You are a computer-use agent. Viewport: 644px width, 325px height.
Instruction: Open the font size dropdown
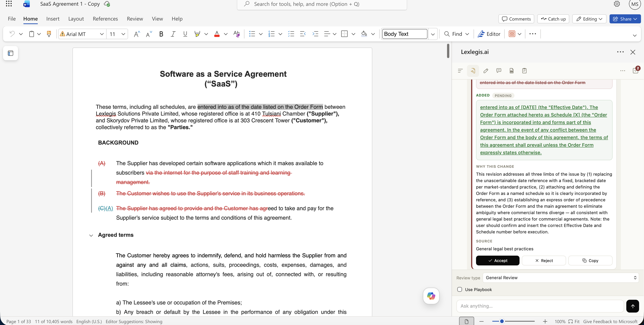[123, 34]
